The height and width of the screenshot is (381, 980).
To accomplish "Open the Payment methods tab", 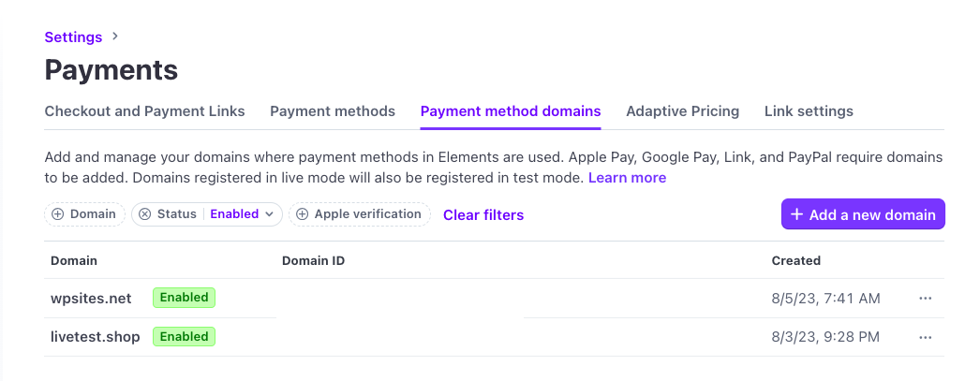I will click(x=333, y=111).
